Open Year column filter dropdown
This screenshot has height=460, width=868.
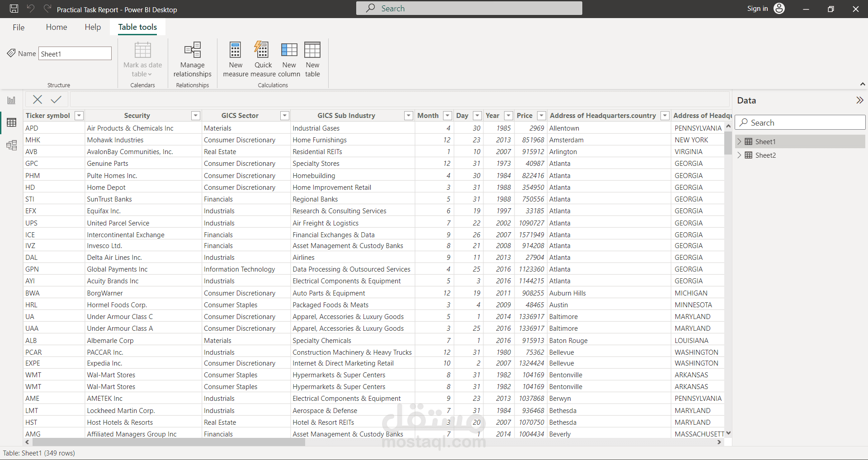pyautogui.click(x=509, y=116)
